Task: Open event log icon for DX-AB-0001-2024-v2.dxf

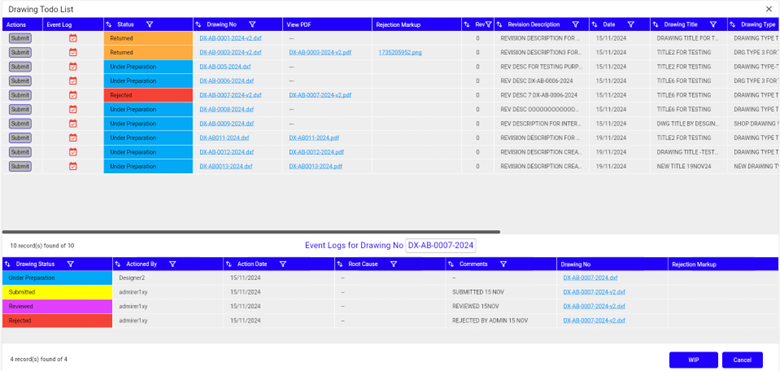Action: pyautogui.click(x=73, y=38)
